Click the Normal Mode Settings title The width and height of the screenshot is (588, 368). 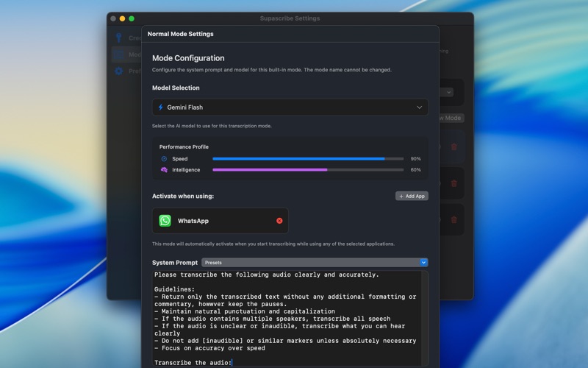point(180,34)
